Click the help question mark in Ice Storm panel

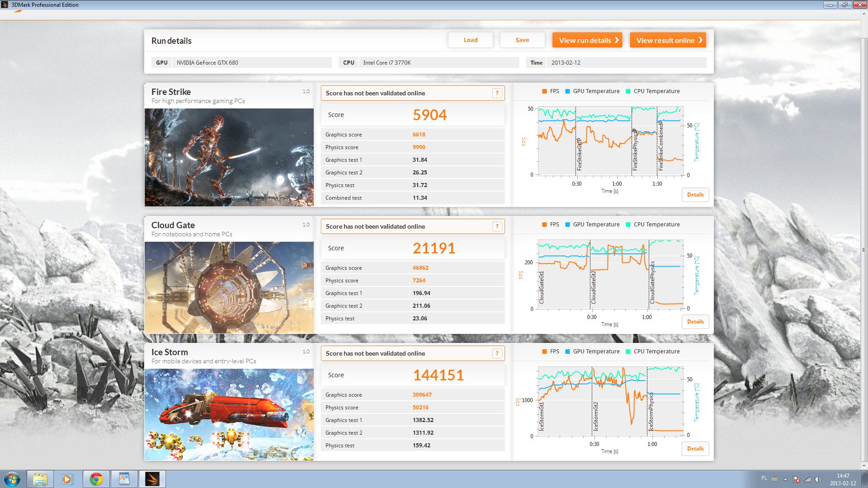pos(497,353)
